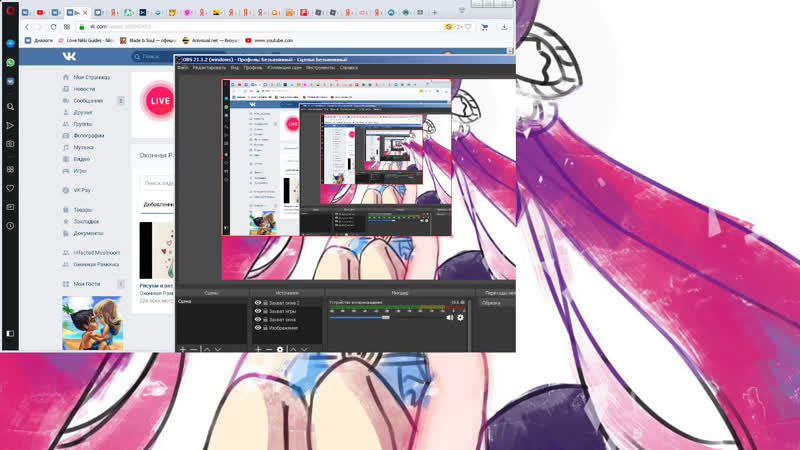Add a new source with plus button
The width and height of the screenshot is (800, 450).
tap(257, 349)
